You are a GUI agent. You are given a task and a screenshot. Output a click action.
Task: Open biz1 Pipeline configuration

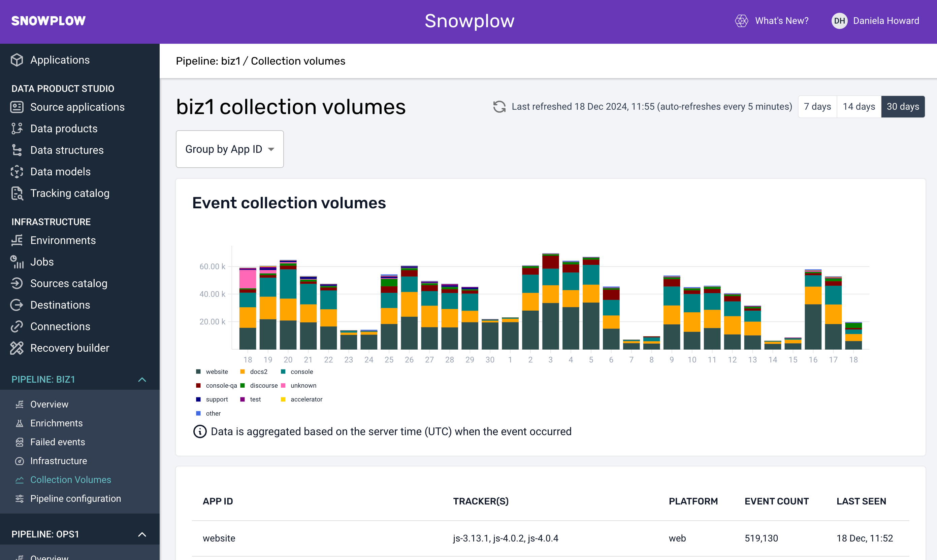75,498
